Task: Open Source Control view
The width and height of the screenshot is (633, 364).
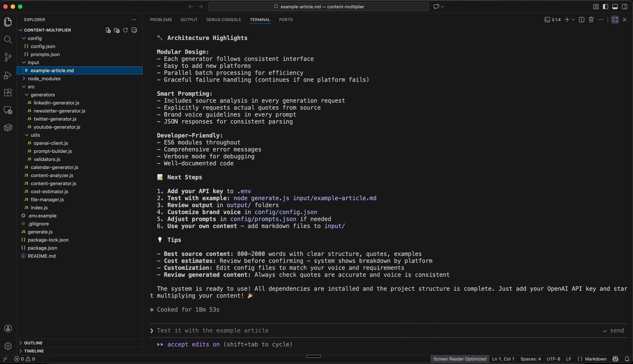Action: point(8,57)
